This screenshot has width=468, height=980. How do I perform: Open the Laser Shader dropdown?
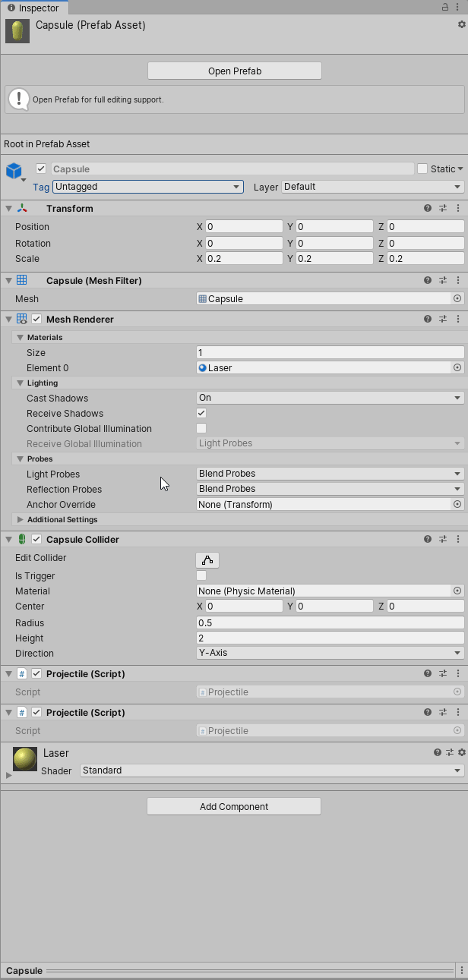point(272,770)
